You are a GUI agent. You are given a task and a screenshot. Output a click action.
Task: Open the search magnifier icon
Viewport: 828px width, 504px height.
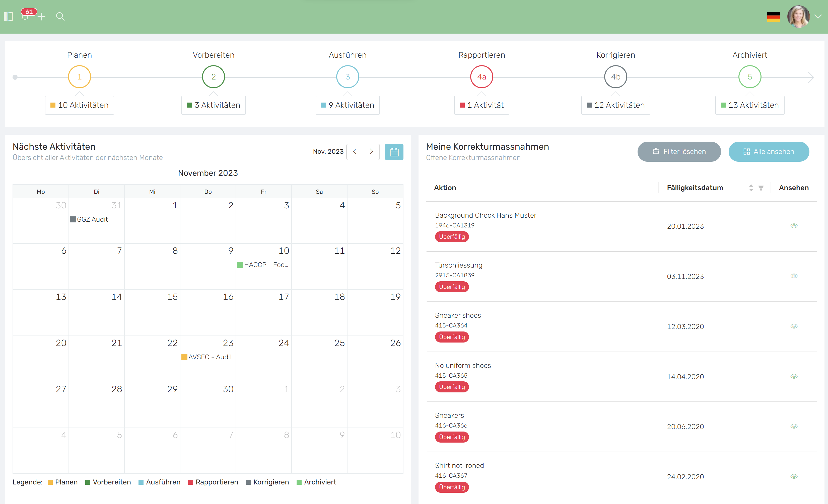coord(60,17)
